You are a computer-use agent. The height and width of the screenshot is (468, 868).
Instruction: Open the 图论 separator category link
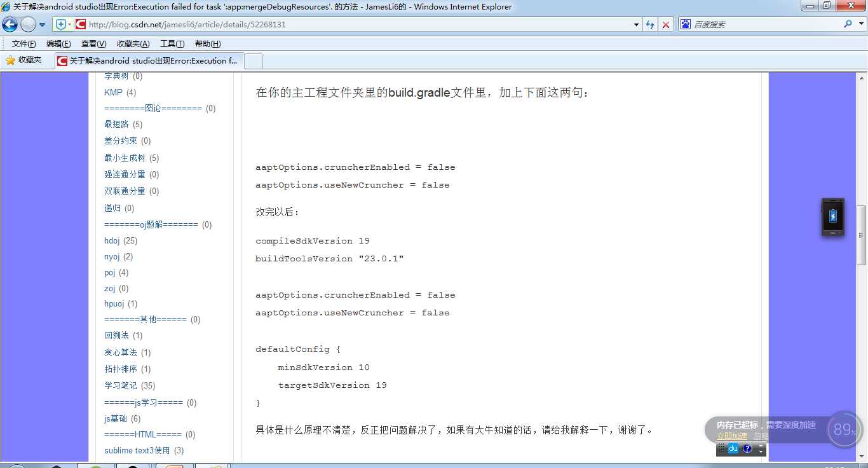[153, 108]
